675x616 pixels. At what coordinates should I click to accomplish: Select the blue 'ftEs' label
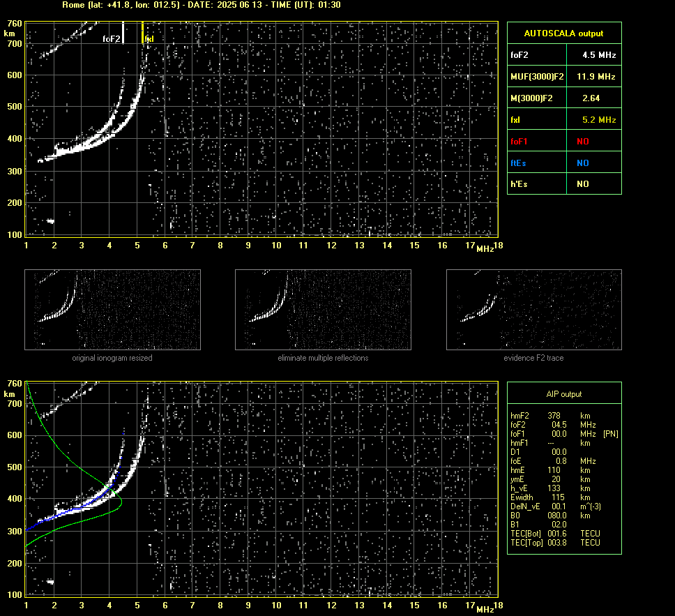coord(518,163)
